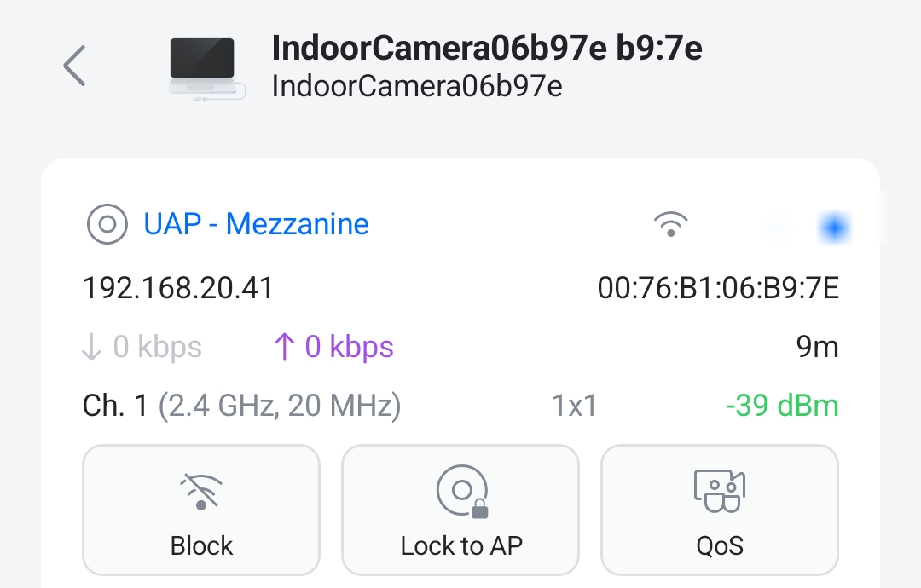The height and width of the screenshot is (588, 921).
Task: Click the padlock AP icon
Action: pos(461,493)
